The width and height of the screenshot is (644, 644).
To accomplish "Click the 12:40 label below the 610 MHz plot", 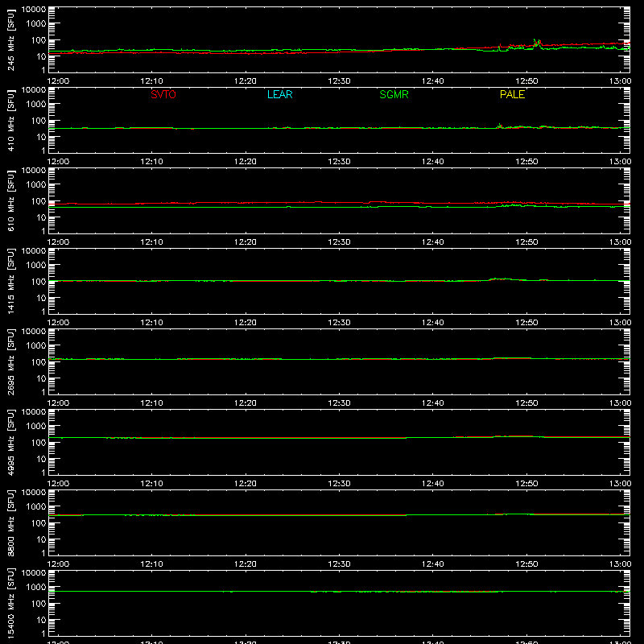I will (433, 242).
